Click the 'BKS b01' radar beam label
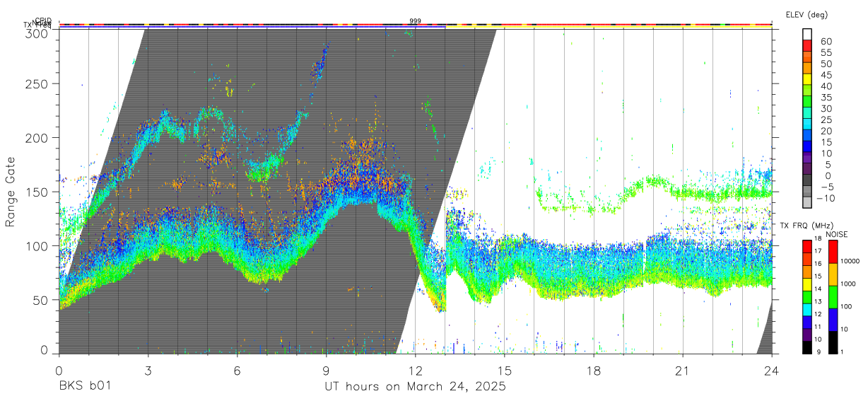The width and height of the screenshot is (868, 401). click(x=85, y=387)
